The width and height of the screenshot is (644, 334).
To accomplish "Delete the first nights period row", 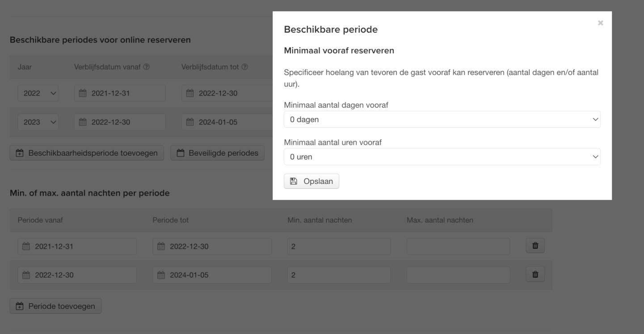I will pos(535,246).
